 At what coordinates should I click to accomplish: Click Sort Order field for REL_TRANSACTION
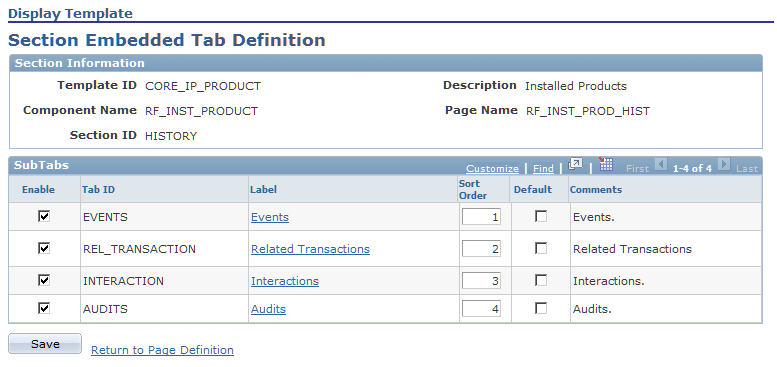481,249
